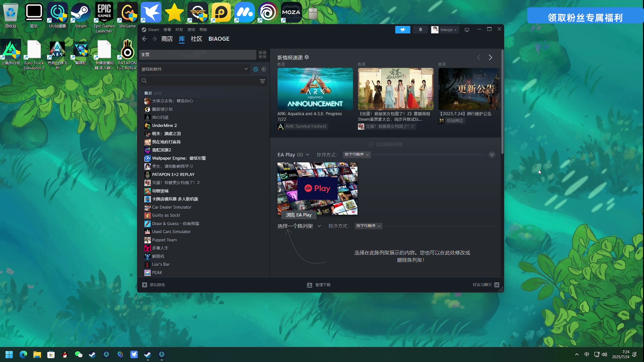
Task: Select the 主页 library home field
Action: (198, 55)
